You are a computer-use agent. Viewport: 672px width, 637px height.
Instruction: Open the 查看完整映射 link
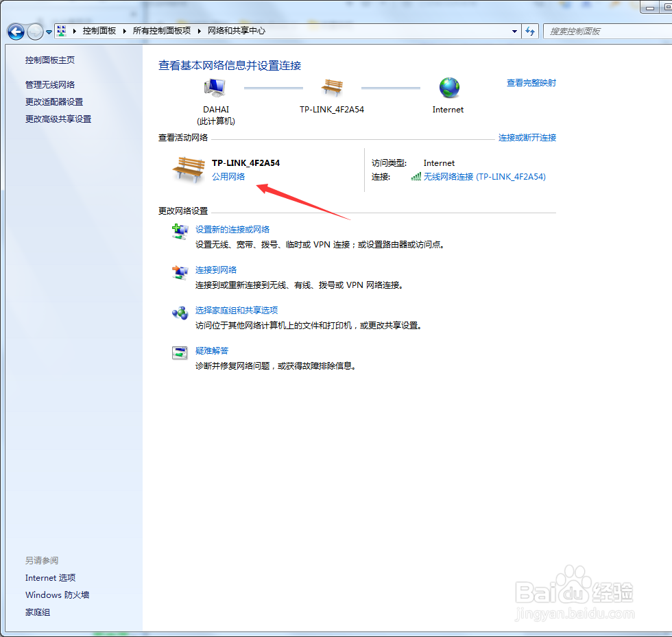(531, 82)
